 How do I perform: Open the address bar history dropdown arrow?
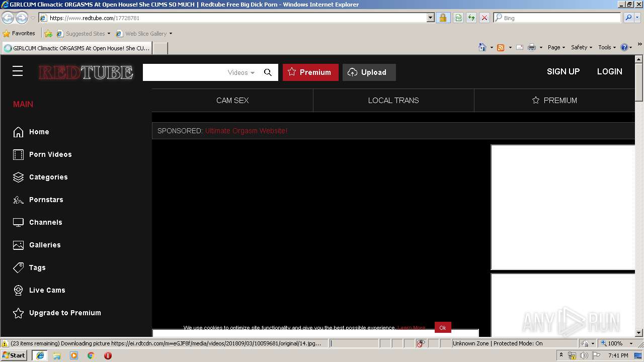430,18
